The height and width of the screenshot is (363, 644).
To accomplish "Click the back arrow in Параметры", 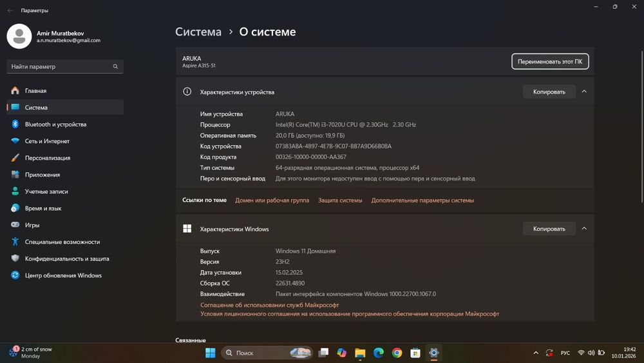I will tap(10, 10).
